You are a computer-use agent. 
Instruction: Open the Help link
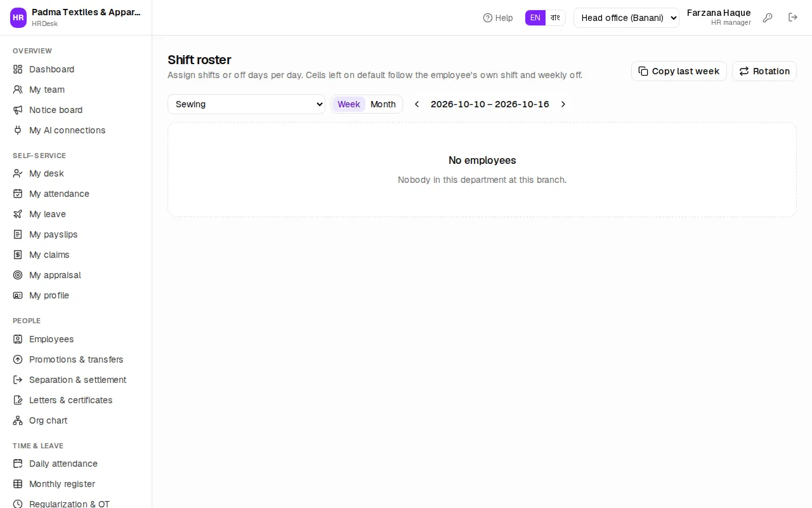click(x=498, y=18)
